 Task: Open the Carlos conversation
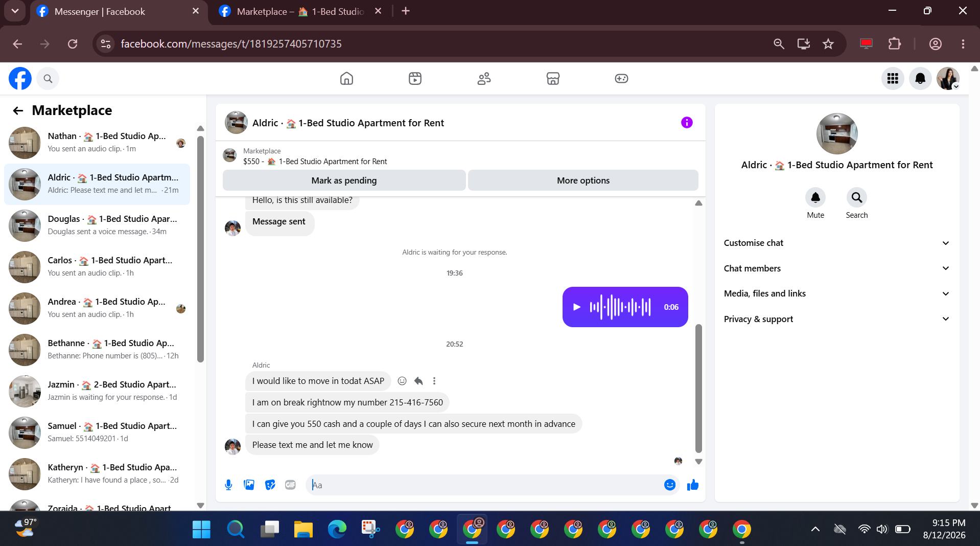click(x=97, y=267)
